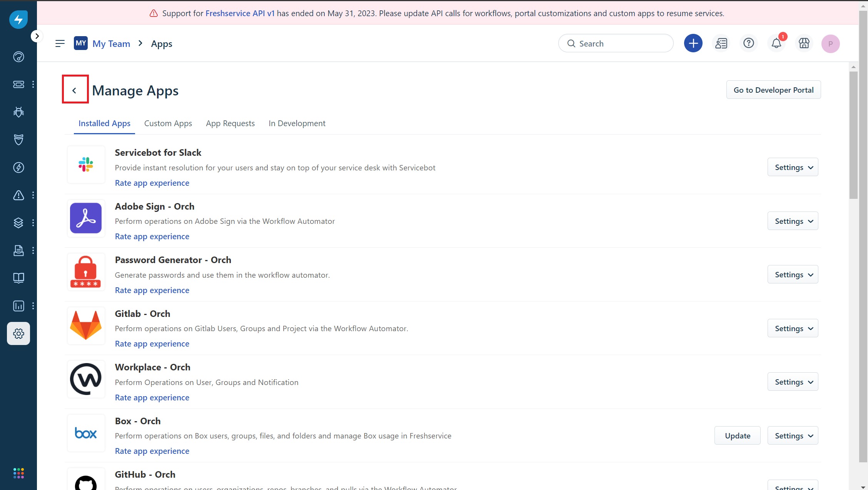This screenshot has width=868, height=490.
Task: Go to My Team breadcrumb
Action: coord(111,44)
